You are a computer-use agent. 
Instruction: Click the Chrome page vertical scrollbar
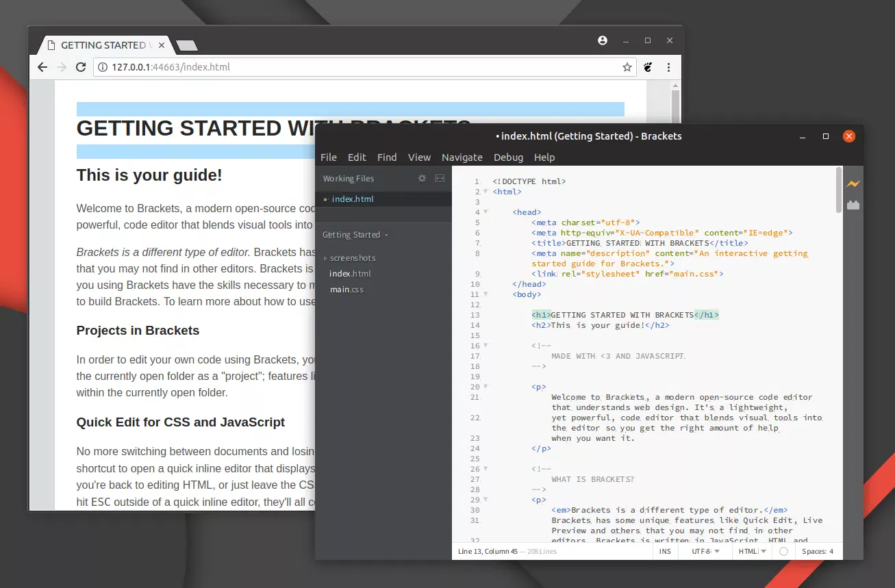point(675,106)
